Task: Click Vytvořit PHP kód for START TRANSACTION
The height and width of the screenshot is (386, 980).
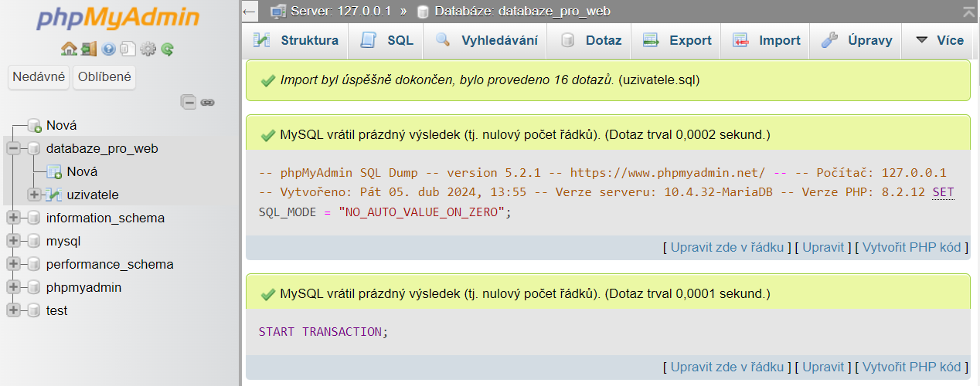Action: 911,367
